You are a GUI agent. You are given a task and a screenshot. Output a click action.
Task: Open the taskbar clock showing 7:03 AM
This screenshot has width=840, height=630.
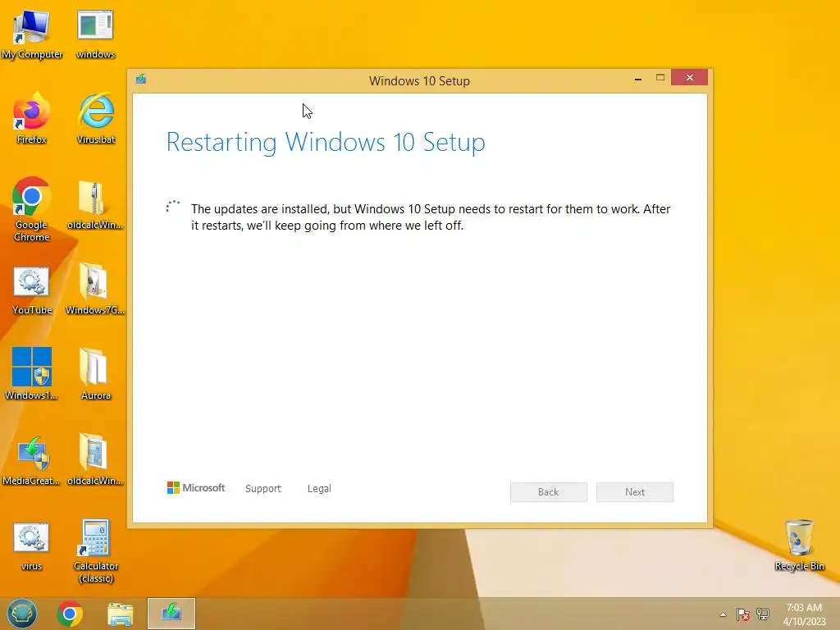[804, 614]
